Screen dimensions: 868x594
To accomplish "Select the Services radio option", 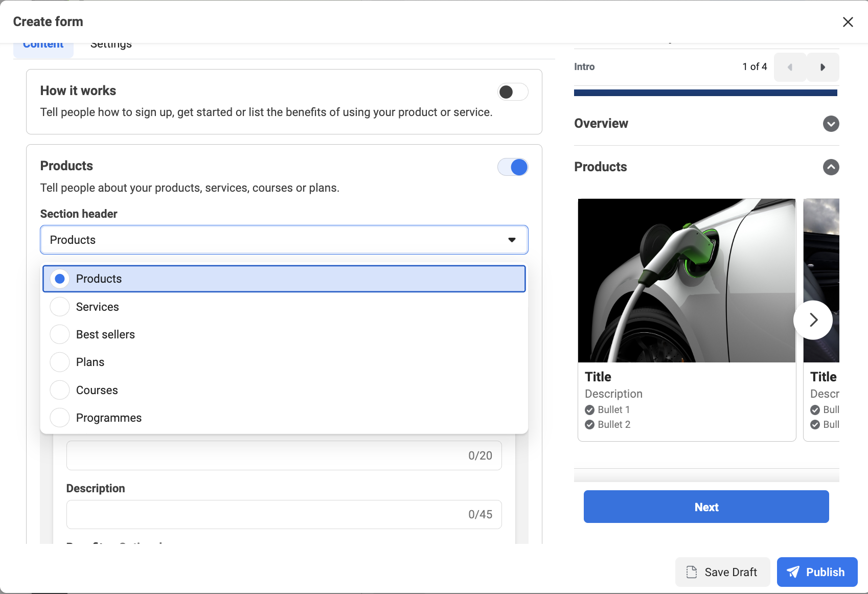I will [x=60, y=307].
